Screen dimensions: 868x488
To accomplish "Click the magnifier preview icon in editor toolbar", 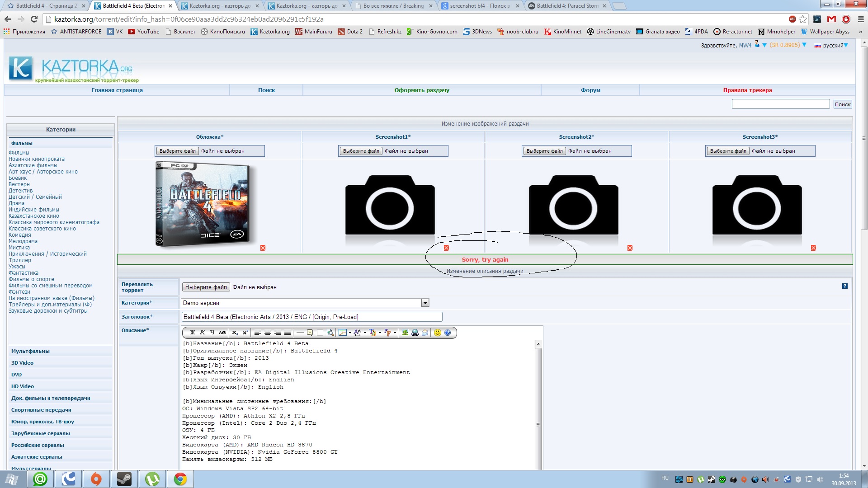I will pyautogui.click(x=330, y=333).
